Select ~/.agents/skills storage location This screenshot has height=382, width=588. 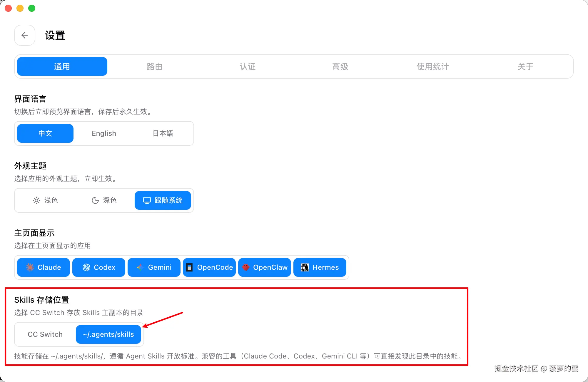pos(108,334)
